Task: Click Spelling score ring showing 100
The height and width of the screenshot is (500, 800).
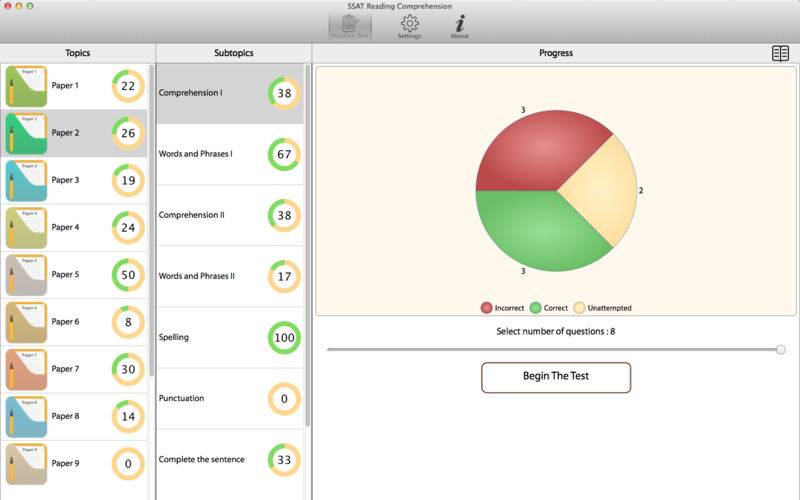Action: coord(284,338)
